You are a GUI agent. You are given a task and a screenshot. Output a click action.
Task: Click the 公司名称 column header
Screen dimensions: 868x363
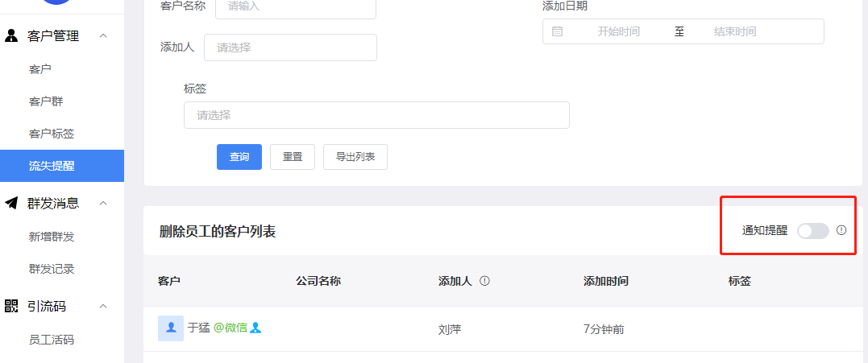[318, 281]
